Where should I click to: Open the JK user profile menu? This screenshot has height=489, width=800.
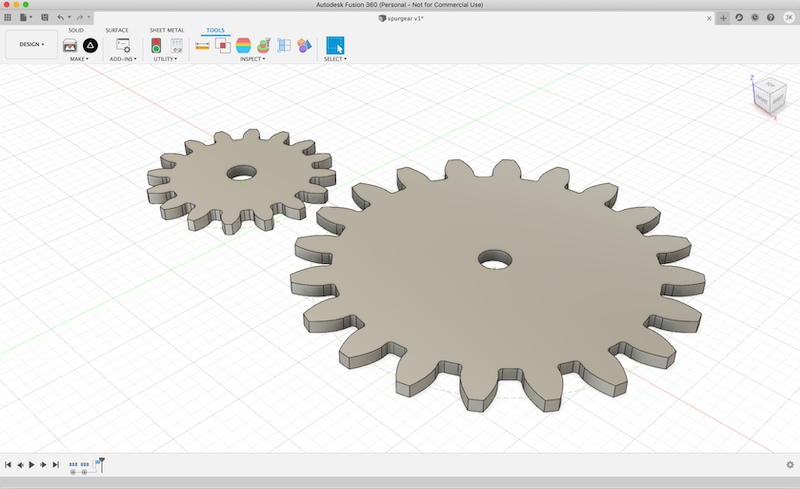coord(789,17)
